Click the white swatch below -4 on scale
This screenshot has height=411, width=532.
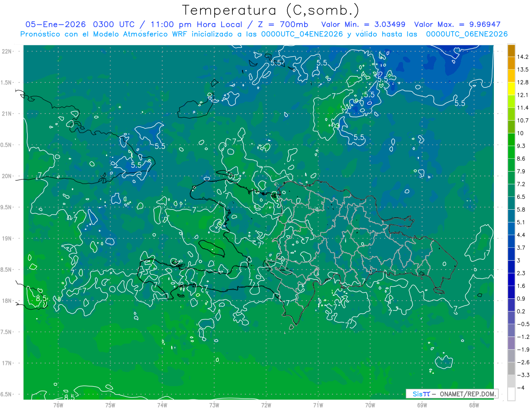(511, 394)
